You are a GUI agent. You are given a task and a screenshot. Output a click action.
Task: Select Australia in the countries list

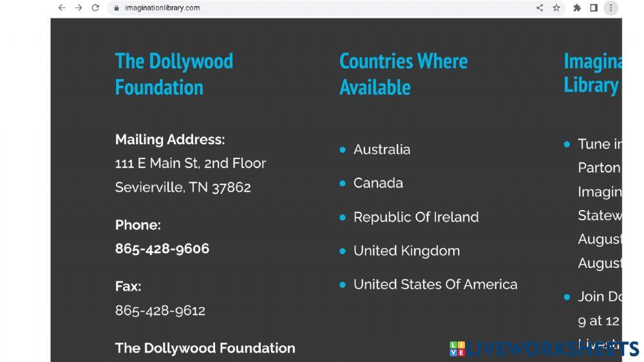(x=381, y=149)
